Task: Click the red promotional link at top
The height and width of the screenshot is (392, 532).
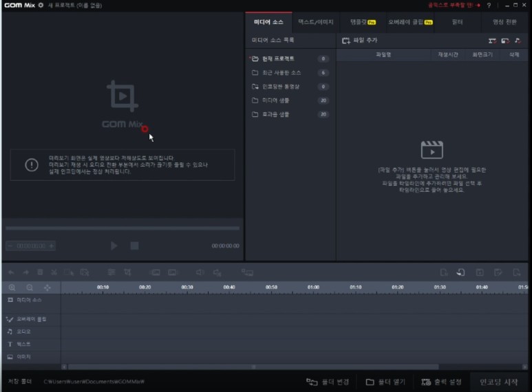Action: 454,5
